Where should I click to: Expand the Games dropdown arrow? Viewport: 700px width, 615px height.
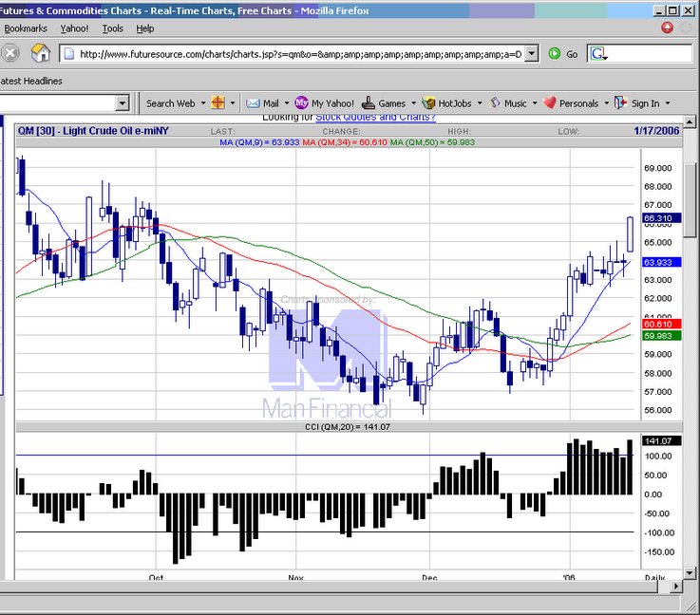tap(413, 103)
